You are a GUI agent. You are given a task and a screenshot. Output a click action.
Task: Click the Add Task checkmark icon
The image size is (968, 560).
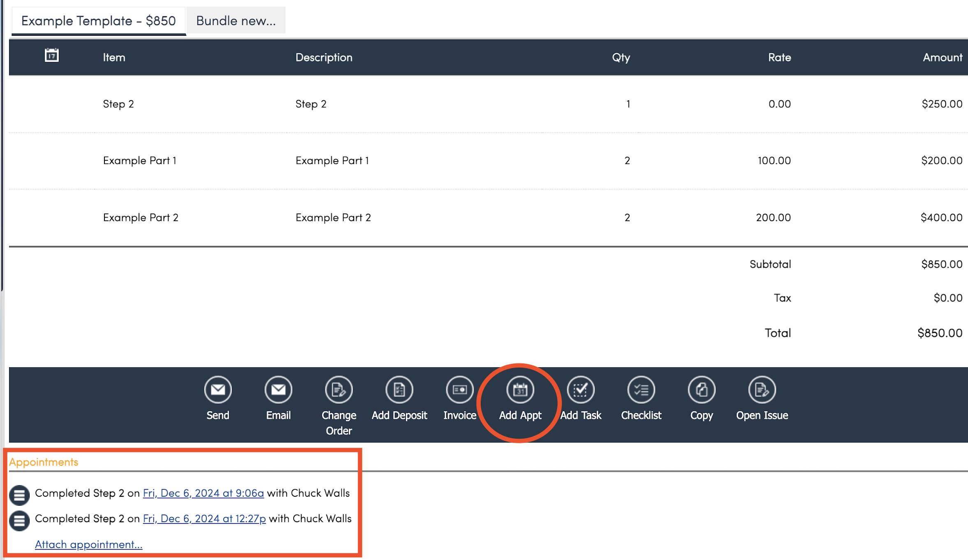580,389
